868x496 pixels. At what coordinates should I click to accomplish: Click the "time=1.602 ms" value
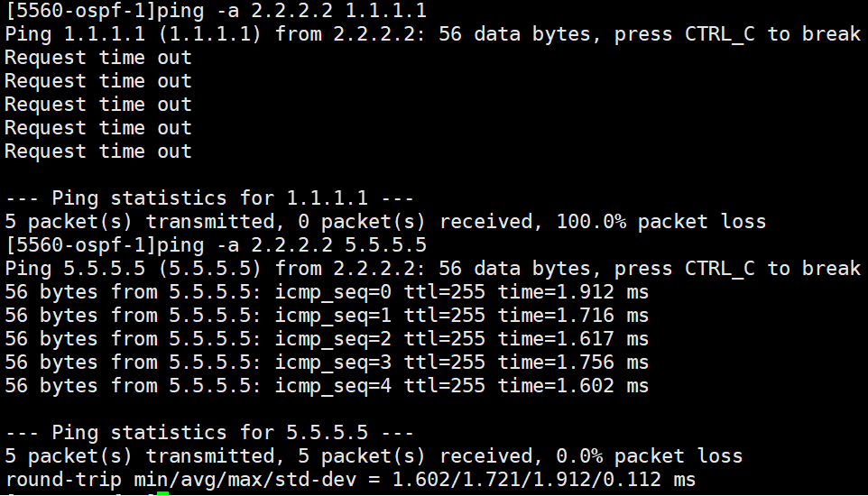574,386
